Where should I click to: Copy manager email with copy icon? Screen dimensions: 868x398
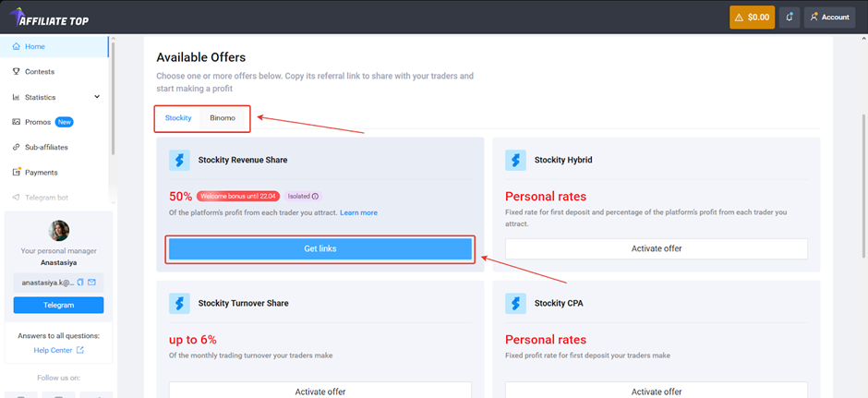point(80,283)
